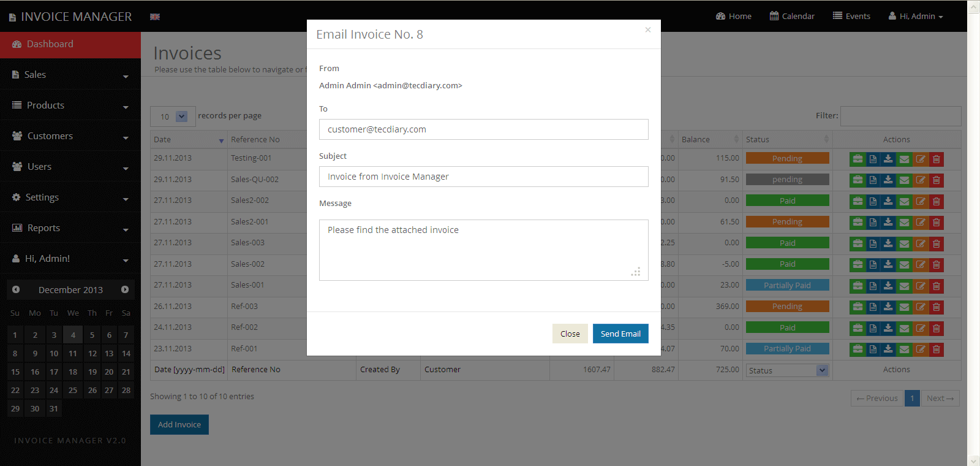Edit invoice Testing-001 pencil icon
Screen dimensions: 980x466
921,159
